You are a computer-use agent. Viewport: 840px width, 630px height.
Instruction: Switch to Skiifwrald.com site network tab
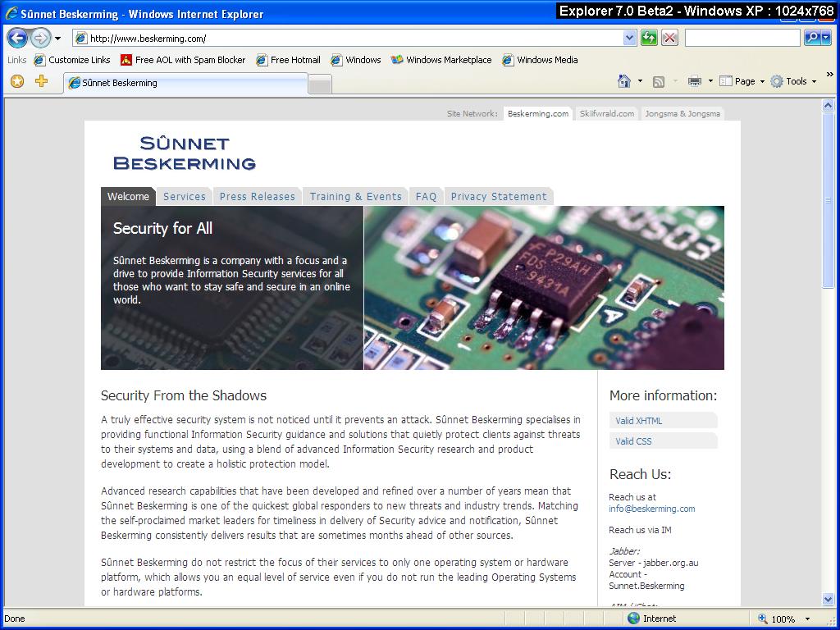607,113
